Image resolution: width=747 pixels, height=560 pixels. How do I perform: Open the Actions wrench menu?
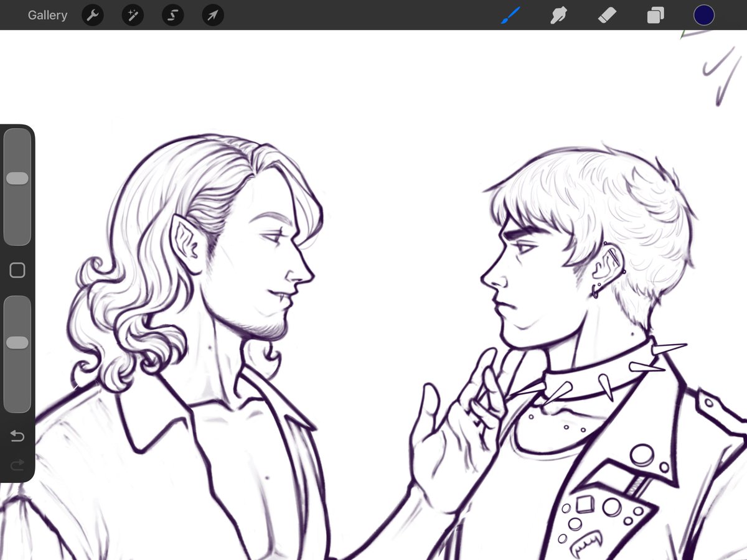pos(92,16)
